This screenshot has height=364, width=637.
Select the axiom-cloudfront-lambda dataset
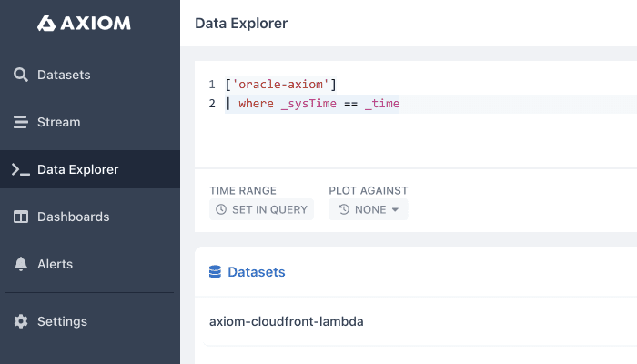tap(287, 321)
